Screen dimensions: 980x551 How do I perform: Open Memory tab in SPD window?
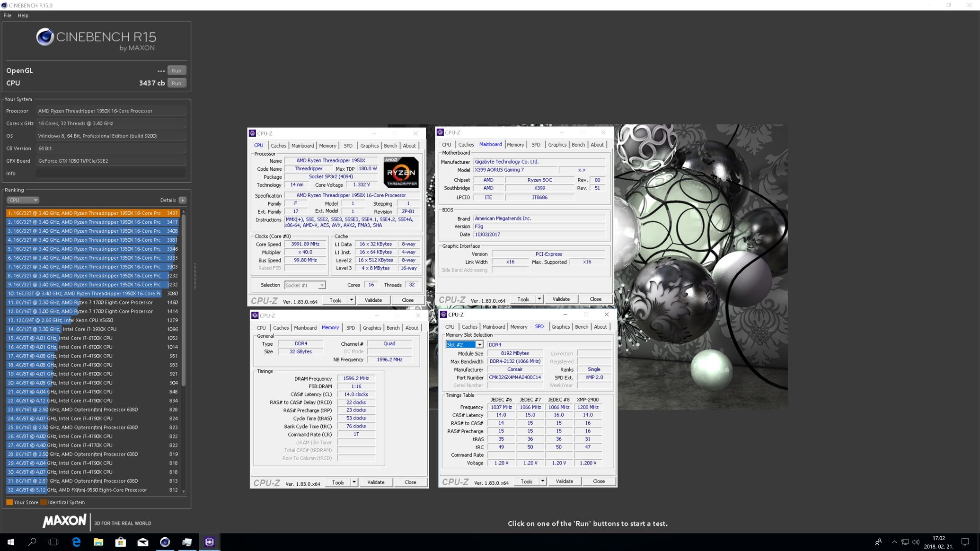519,327
